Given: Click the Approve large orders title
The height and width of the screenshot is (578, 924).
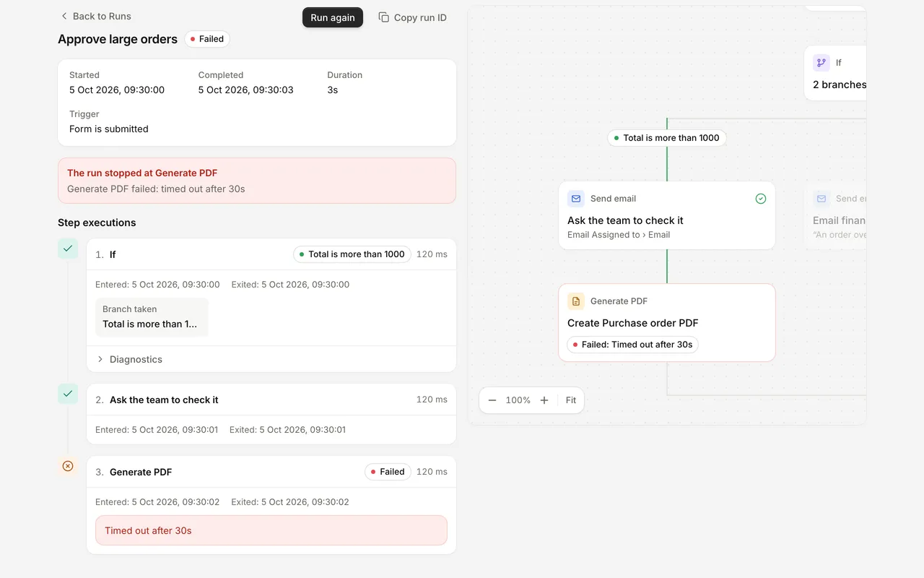Looking at the screenshot, I should 118,39.
